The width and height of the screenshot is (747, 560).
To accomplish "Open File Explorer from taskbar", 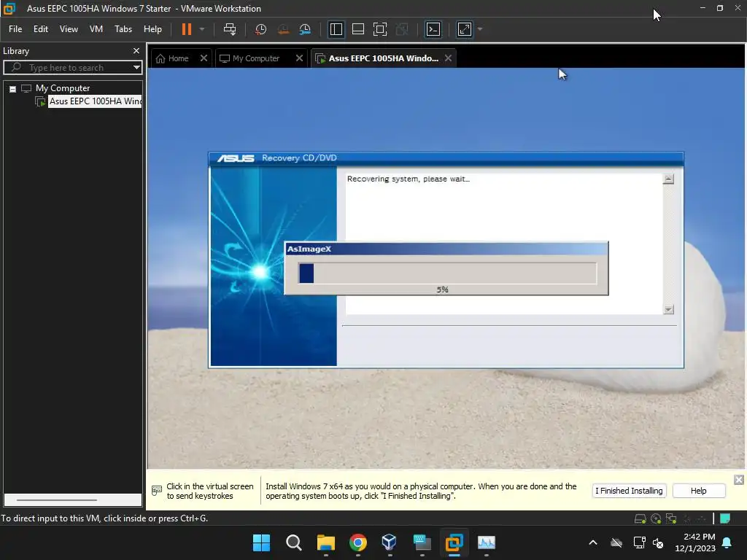I will [326, 542].
